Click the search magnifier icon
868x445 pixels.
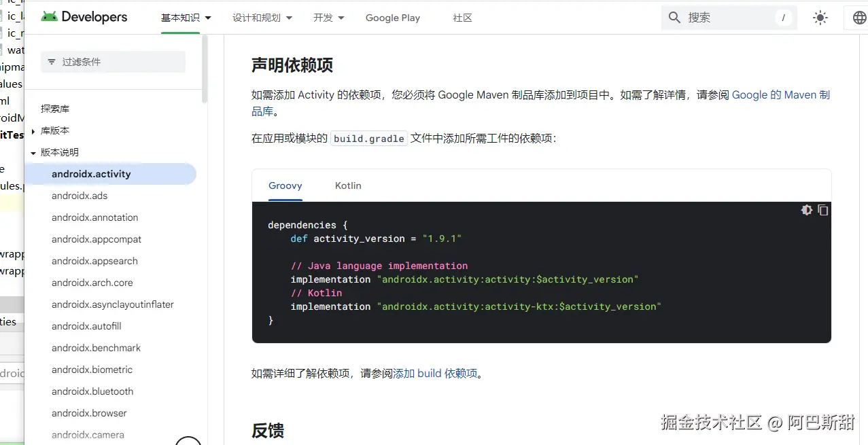(x=674, y=18)
